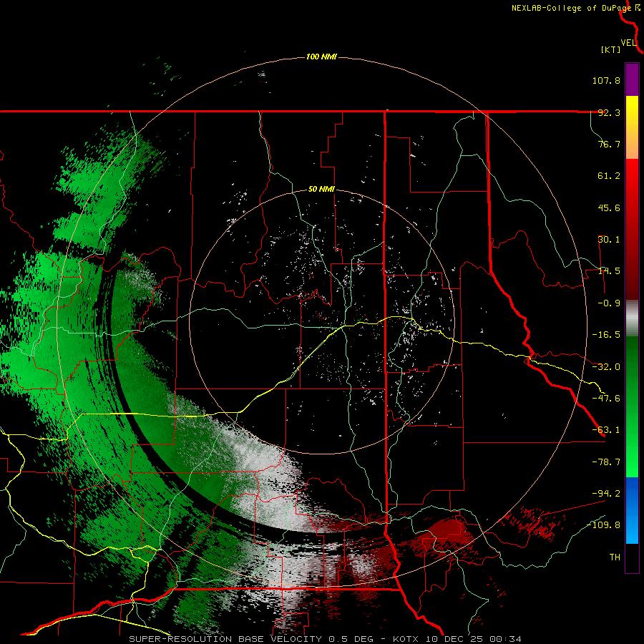The width and height of the screenshot is (644, 644).
Task: Click the VEL product label
Action: click(x=628, y=43)
